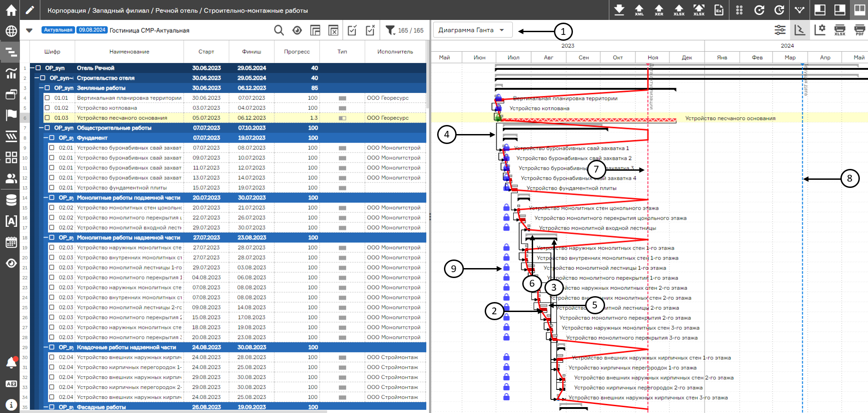Open the network graph icon
Image resolution: width=868 pixels, height=413 pixels.
799,10
